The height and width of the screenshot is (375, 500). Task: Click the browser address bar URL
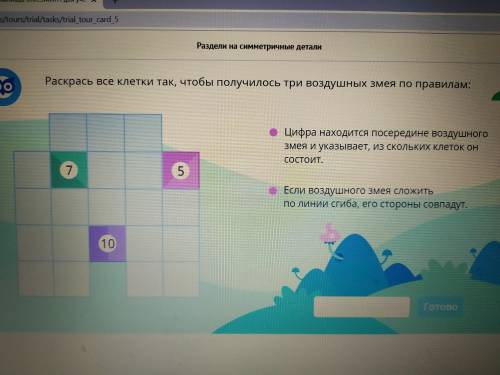(x=59, y=19)
